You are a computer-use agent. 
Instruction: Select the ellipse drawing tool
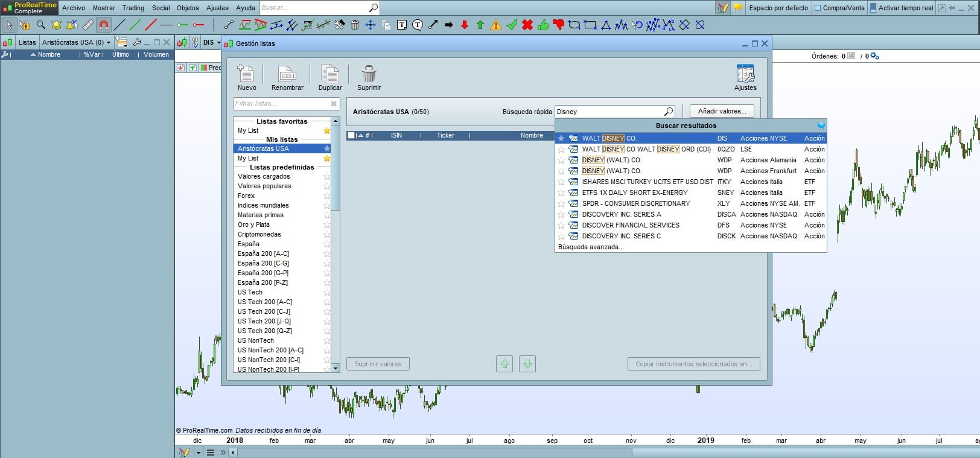[574, 25]
